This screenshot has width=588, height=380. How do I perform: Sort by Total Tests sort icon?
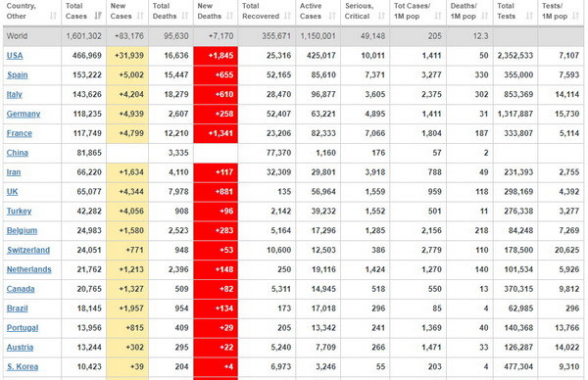tap(529, 16)
